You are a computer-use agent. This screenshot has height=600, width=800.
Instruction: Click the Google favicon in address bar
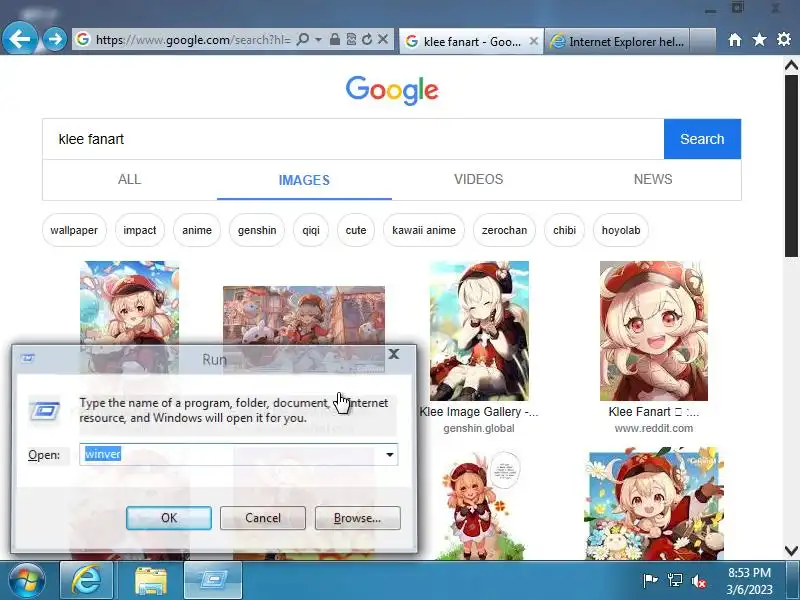pyautogui.click(x=83, y=39)
